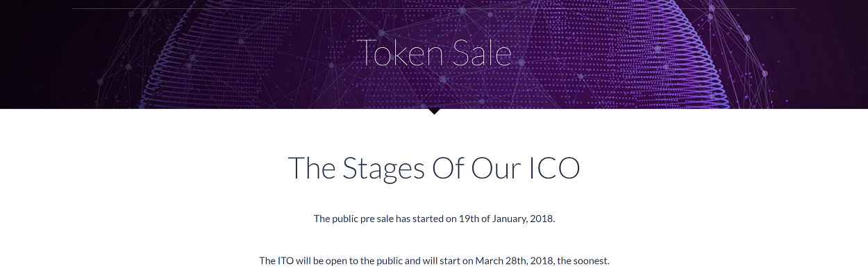
Task: Click the public pre sale sentence
Action: pyautogui.click(x=434, y=219)
